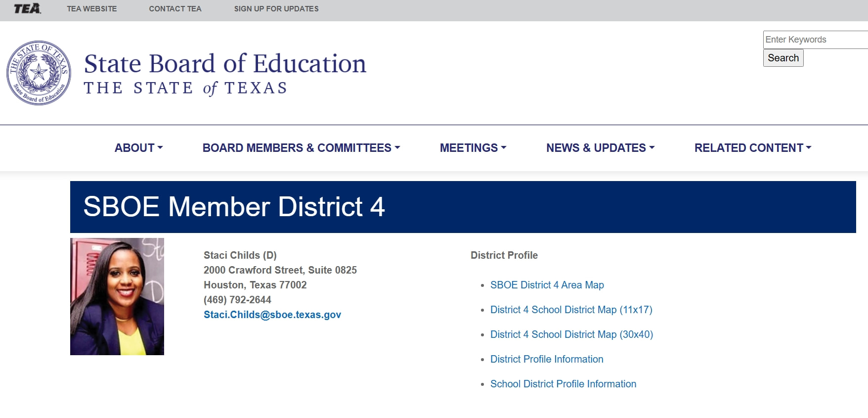The width and height of the screenshot is (868, 418).
Task: Open School District Profile Information link
Action: click(564, 384)
